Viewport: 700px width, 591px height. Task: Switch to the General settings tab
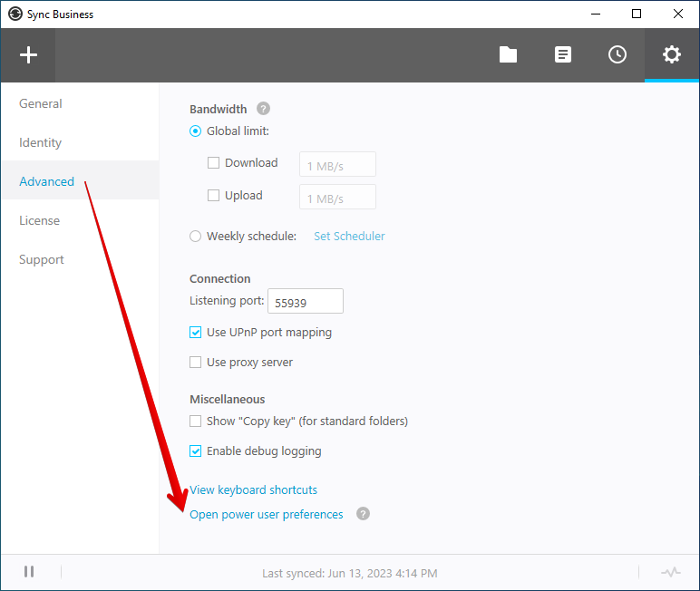click(41, 104)
